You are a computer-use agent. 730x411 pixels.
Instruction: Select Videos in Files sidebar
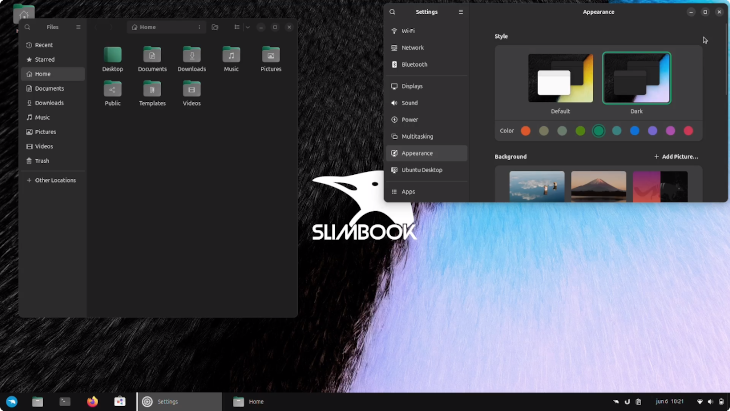pos(53,146)
